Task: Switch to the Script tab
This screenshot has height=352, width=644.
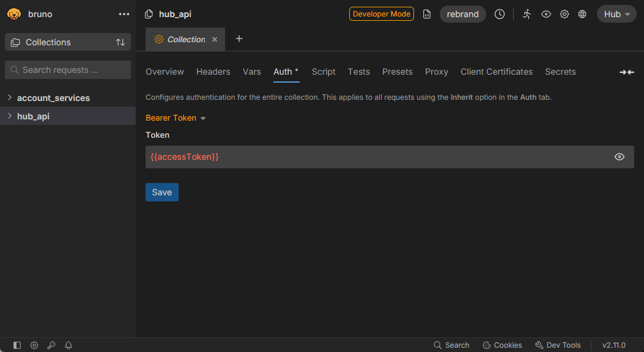Action: [324, 72]
